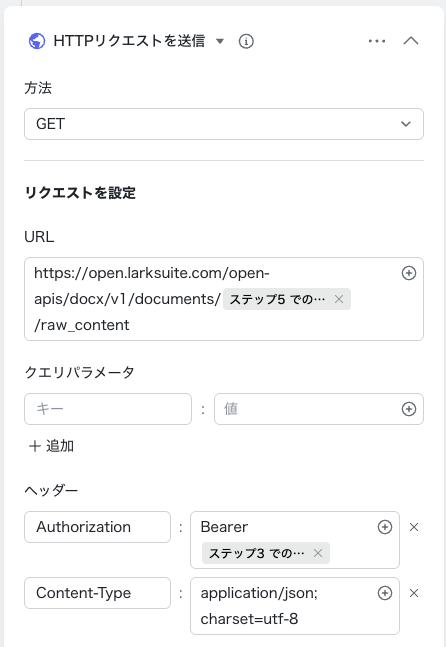The image size is (446, 647).
Task: Edit the Authorization header key field
Action: tap(97, 527)
